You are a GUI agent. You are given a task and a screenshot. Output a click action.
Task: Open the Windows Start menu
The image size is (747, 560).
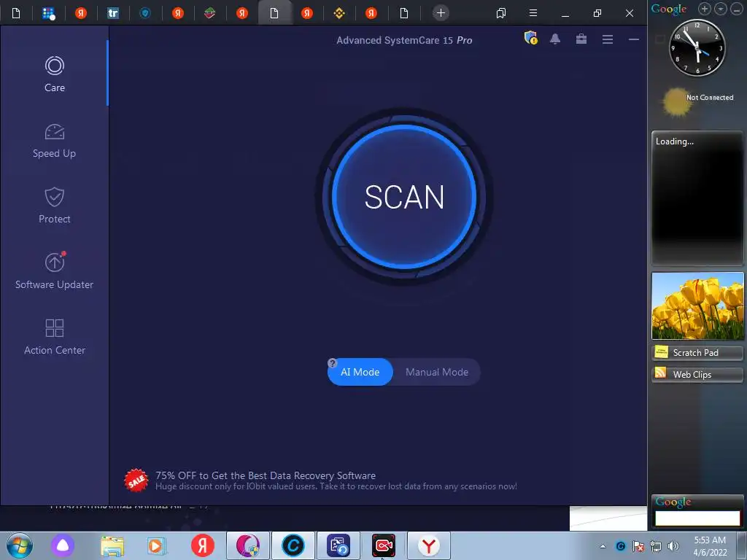[x=20, y=545]
